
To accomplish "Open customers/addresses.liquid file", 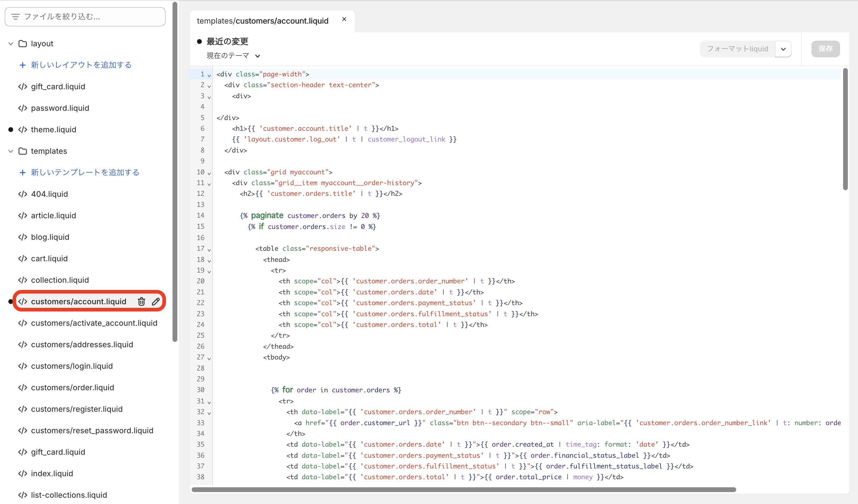I will [82, 345].
